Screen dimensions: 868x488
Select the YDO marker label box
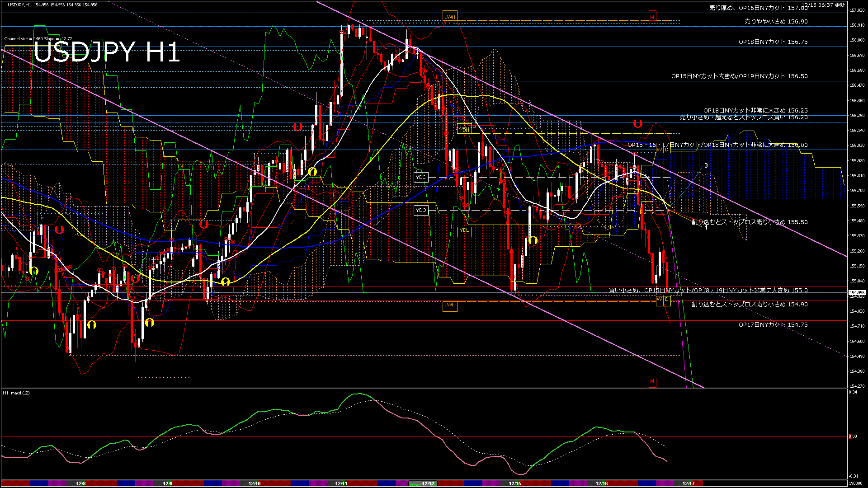pos(421,210)
